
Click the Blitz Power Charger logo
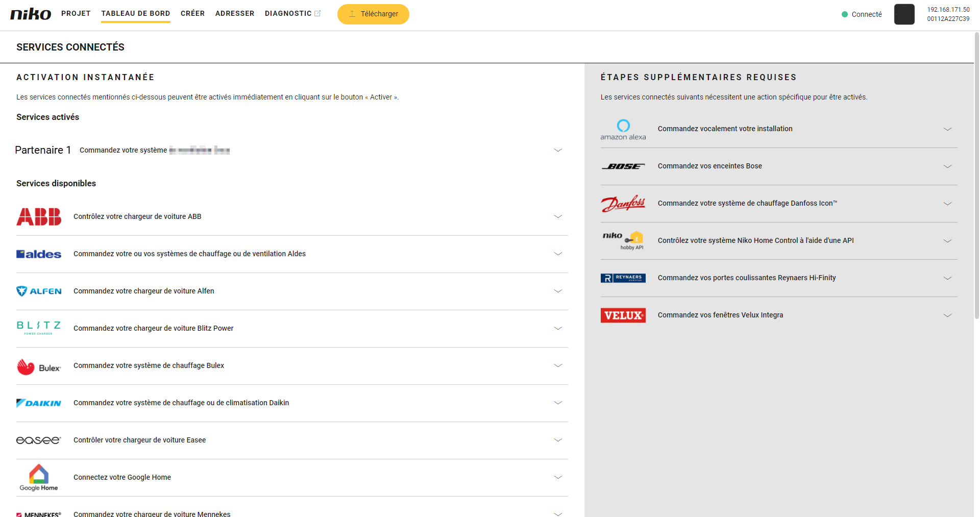pos(39,328)
